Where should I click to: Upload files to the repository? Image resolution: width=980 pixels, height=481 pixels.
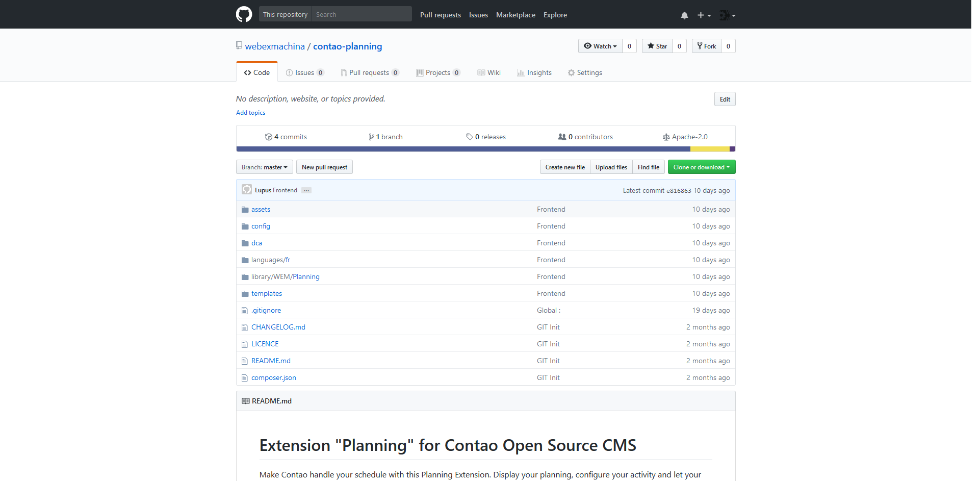click(611, 167)
